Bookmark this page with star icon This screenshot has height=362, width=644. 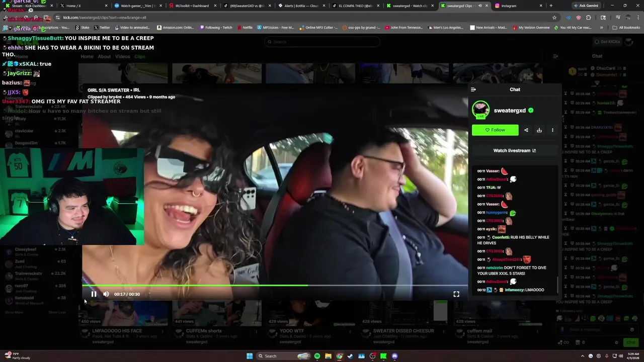(x=554, y=18)
